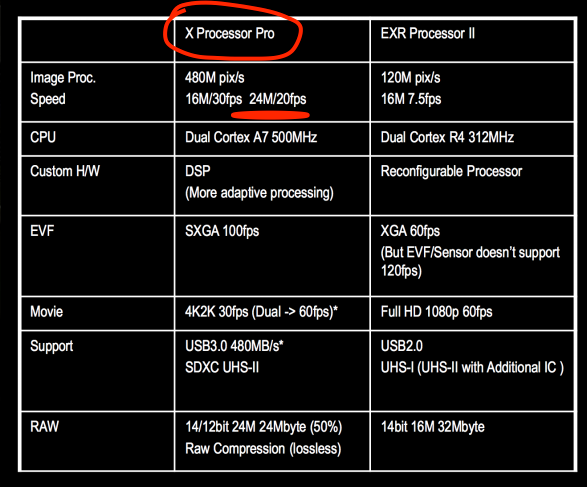
Task: Click the RAW row label
Action: (x=44, y=426)
